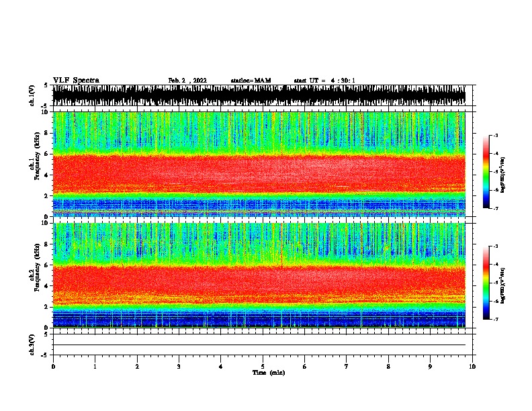Click the "-7" label on ch.1 color bar
The height and width of the screenshot is (411, 532).
click(x=495, y=208)
